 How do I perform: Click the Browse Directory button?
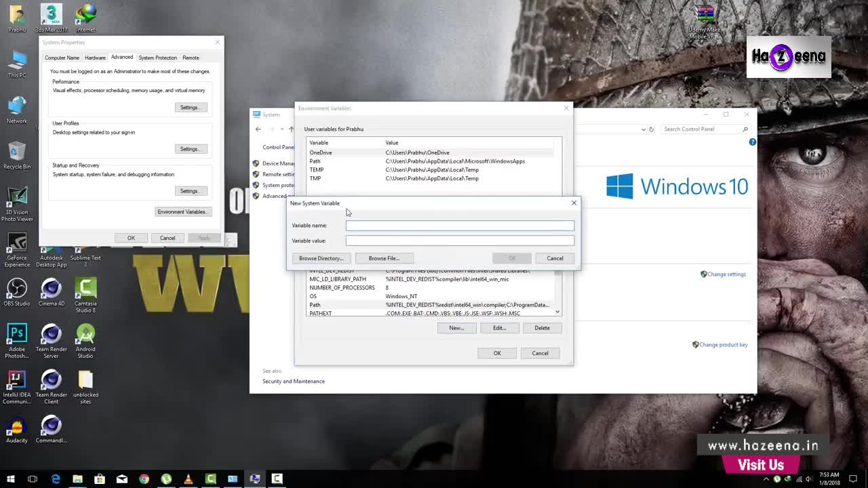pos(321,258)
